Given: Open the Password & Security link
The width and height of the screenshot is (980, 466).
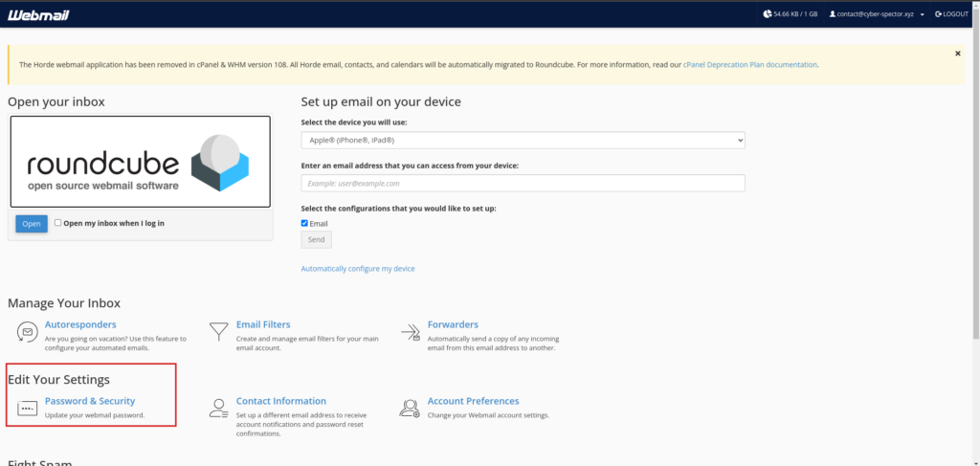Looking at the screenshot, I should (90, 401).
